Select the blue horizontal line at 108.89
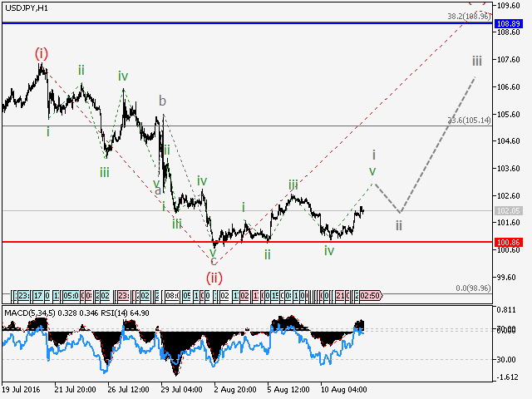The image size is (532, 399). (x=247, y=23)
